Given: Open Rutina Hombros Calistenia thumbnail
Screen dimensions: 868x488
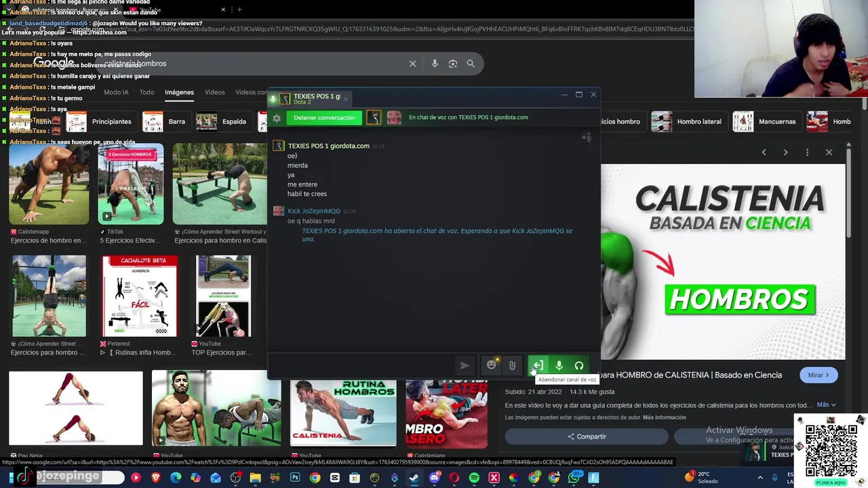Looking at the screenshot, I should click(x=343, y=413).
